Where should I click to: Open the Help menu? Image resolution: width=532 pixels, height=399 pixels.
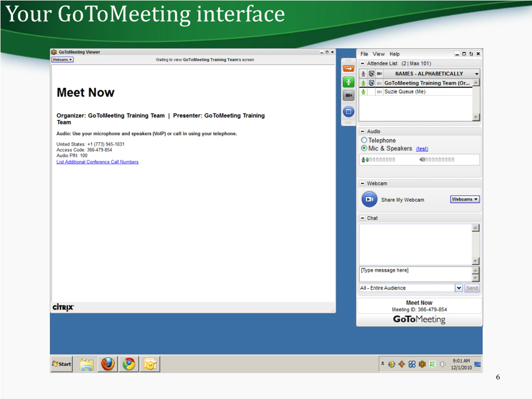394,54
